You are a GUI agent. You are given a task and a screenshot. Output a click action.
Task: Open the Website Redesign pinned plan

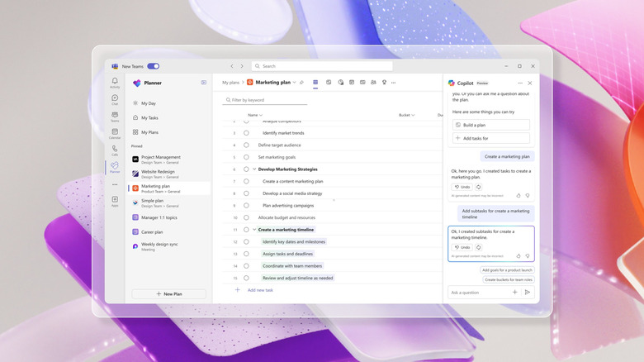click(160, 173)
